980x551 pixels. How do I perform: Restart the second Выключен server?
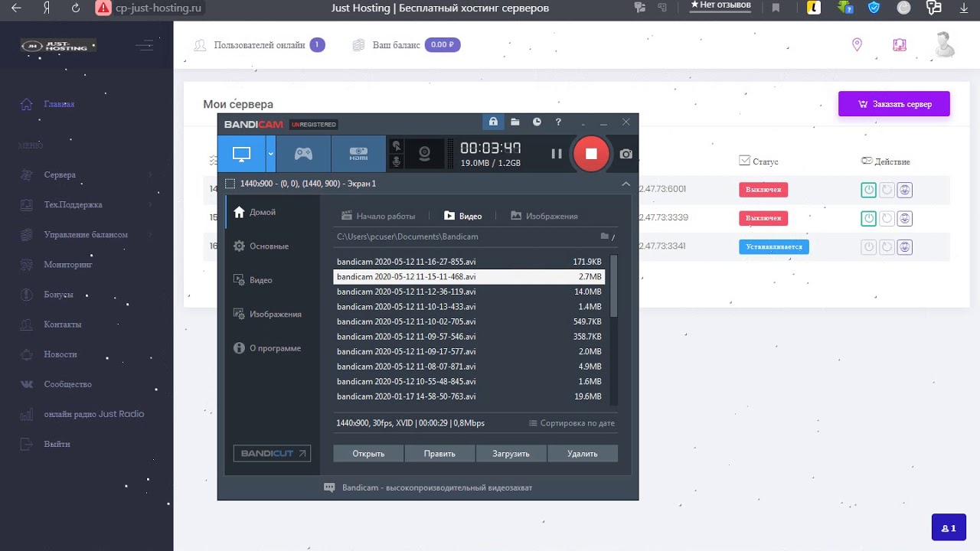887,218
